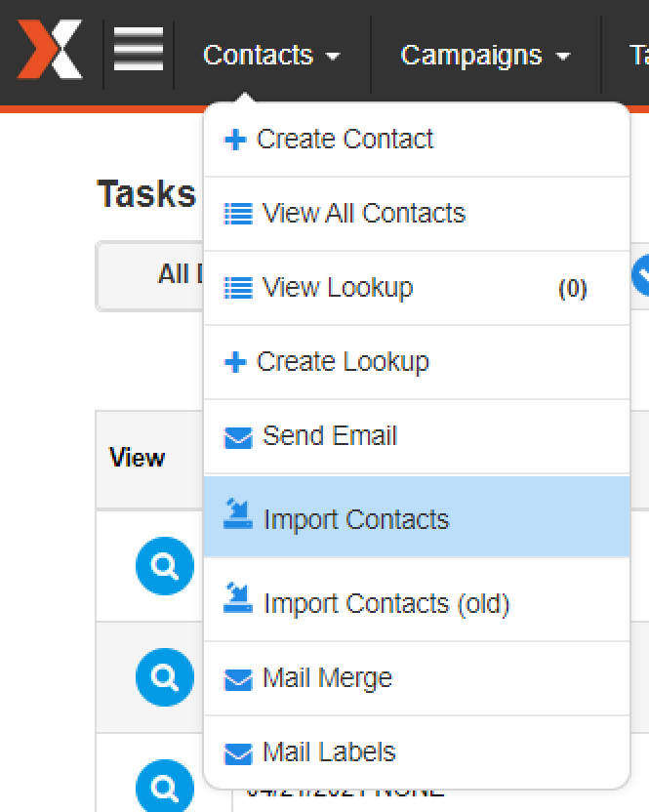Click the envelope icon beside Mail Labels

click(238, 753)
